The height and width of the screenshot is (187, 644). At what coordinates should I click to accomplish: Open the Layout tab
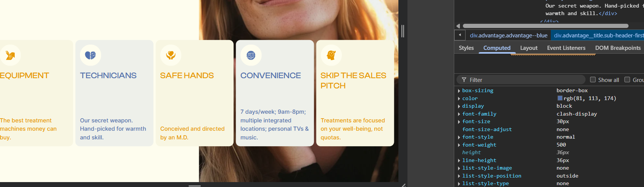(529, 48)
